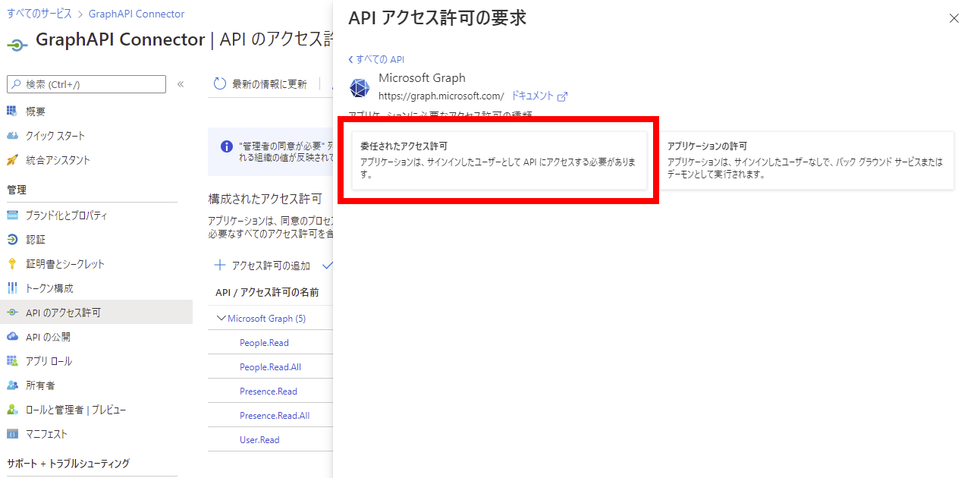Click the Microsoft Graph logo icon
Image resolution: width=980 pixels, height=478 pixels.
click(x=360, y=88)
